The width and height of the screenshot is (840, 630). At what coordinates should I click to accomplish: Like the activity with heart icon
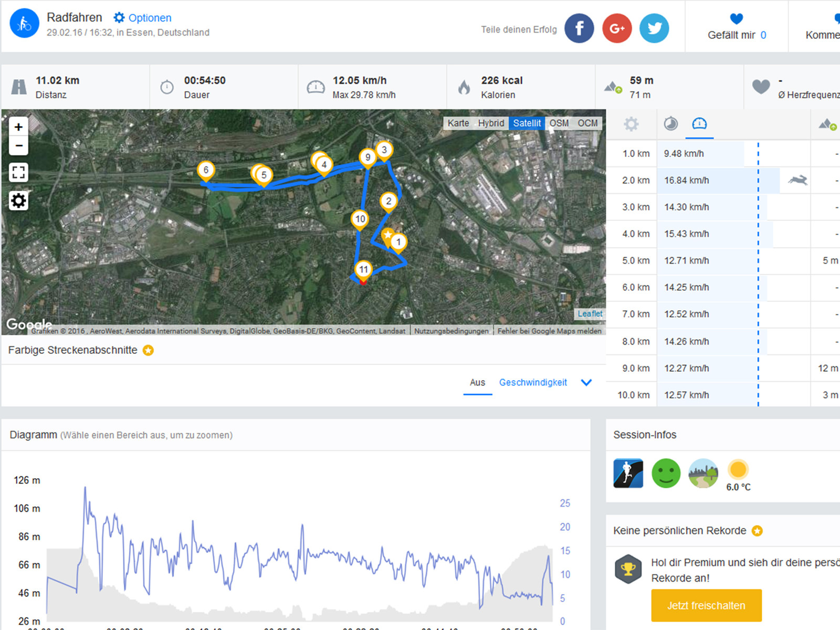coord(736,19)
